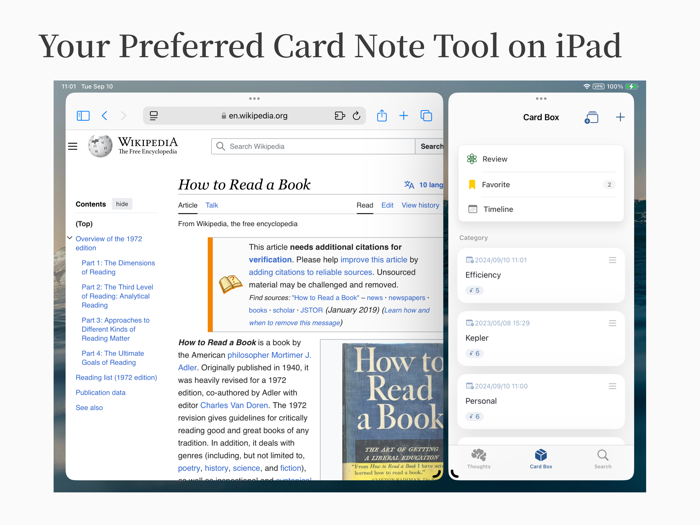Select the Talk tab
Image resolution: width=700 pixels, height=525 pixels.
[x=212, y=205]
